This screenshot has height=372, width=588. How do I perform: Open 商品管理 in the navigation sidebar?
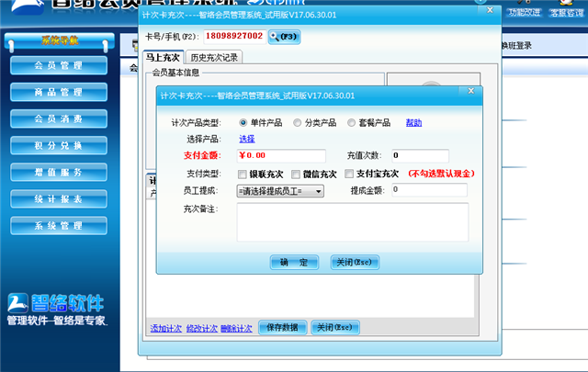pos(59,92)
